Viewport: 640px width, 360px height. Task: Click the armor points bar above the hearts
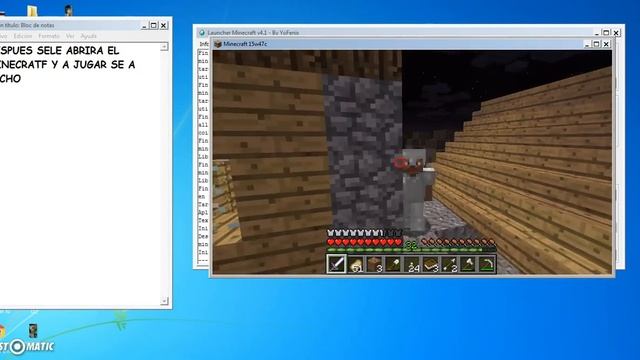tap(364, 233)
